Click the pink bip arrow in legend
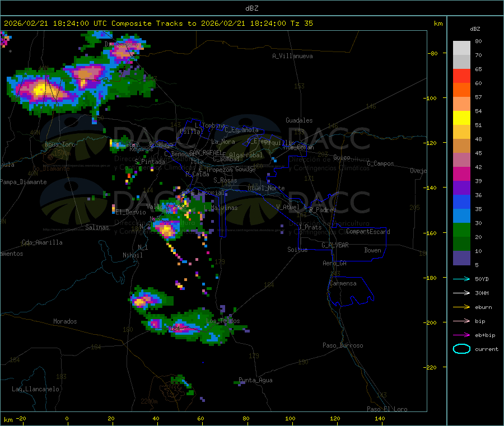504x426 pixels. point(461,321)
